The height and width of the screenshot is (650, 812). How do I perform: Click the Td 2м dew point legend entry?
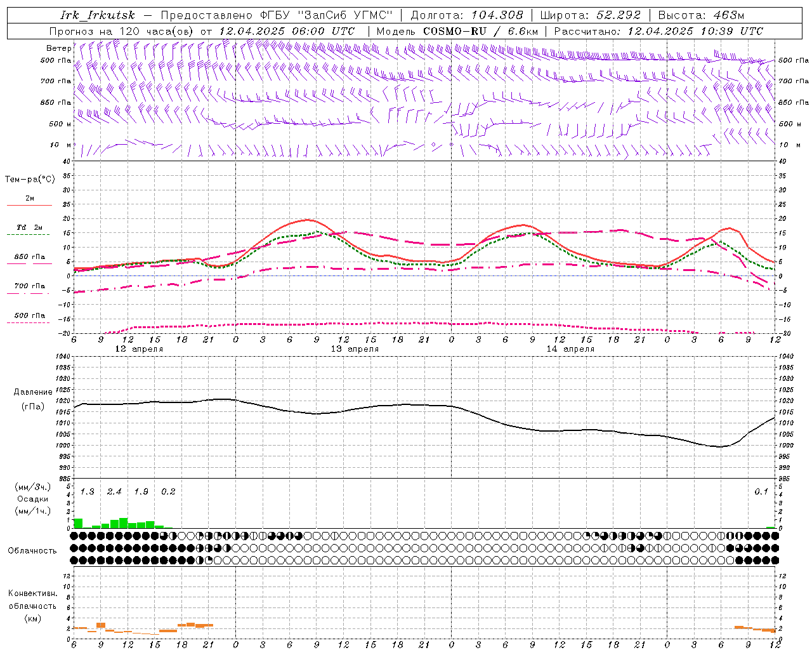[29, 227]
